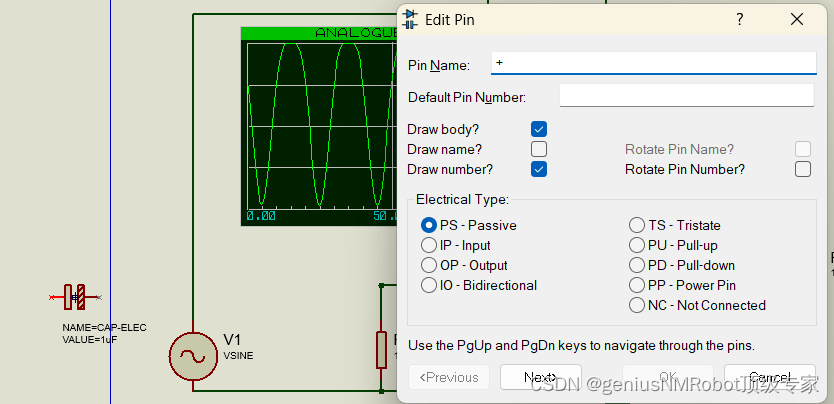
Task: Uncheck the Draw body checkbox
Action: point(538,129)
